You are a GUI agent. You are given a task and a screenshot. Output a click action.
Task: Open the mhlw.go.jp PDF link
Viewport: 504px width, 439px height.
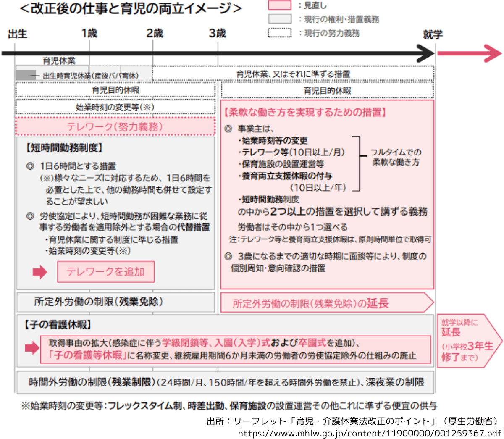[370, 433]
